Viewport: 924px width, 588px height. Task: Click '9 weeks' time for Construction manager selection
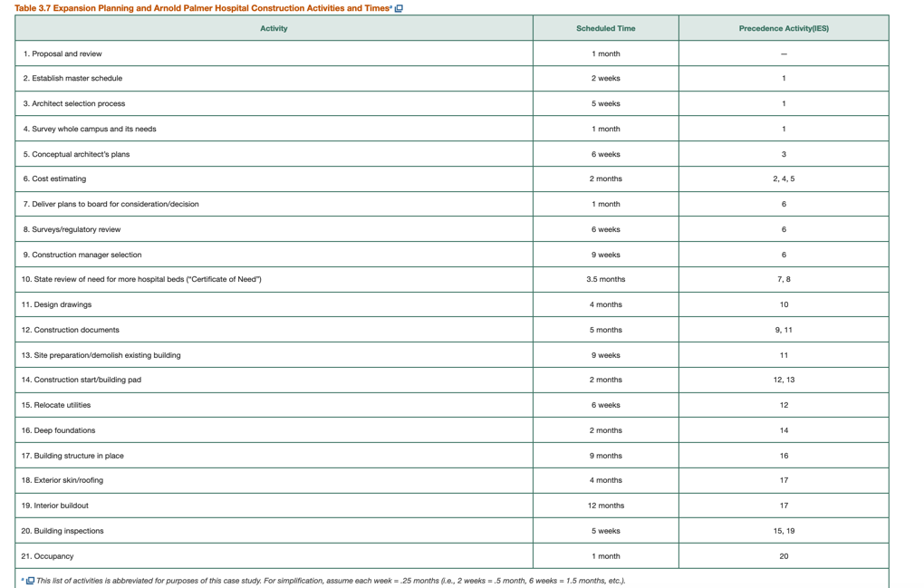click(x=606, y=255)
